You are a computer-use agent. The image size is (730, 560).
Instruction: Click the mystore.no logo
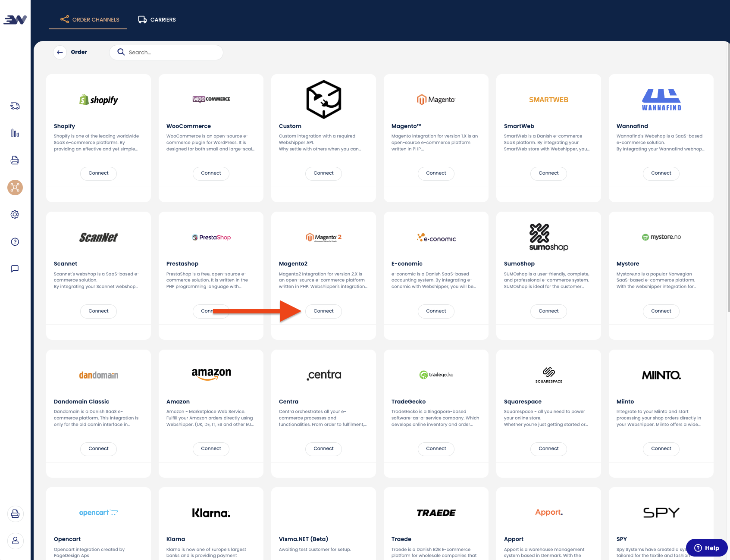pyautogui.click(x=661, y=237)
